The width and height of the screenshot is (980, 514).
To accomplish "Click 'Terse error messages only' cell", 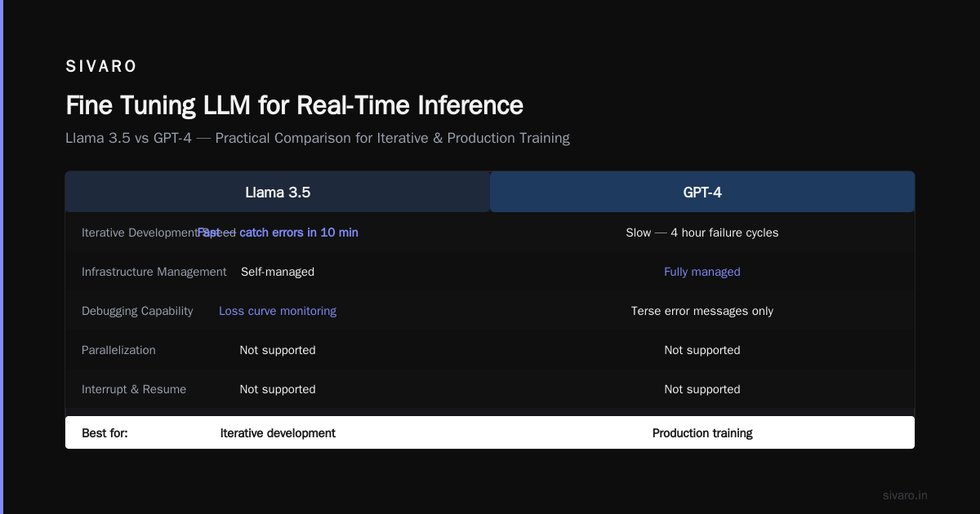I will coord(702,311).
